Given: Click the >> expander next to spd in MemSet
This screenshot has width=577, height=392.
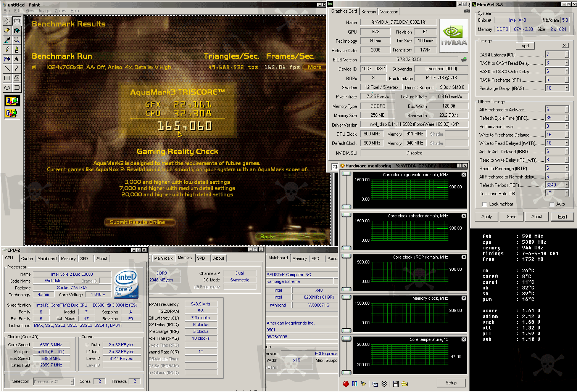Looking at the screenshot, I should (x=565, y=45).
